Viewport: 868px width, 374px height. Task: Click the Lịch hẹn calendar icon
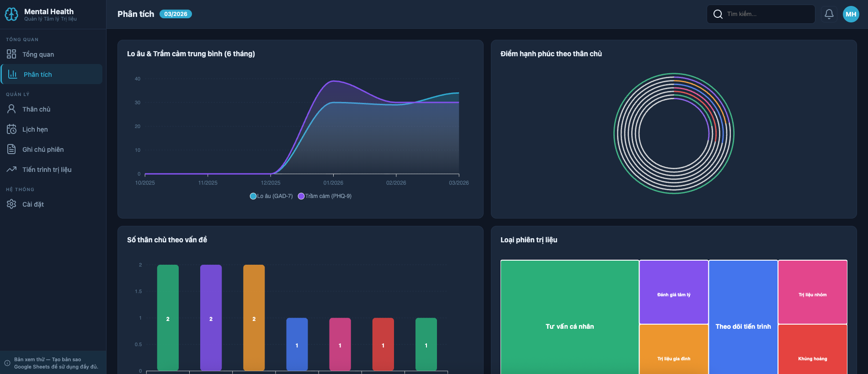pos(11,129)
